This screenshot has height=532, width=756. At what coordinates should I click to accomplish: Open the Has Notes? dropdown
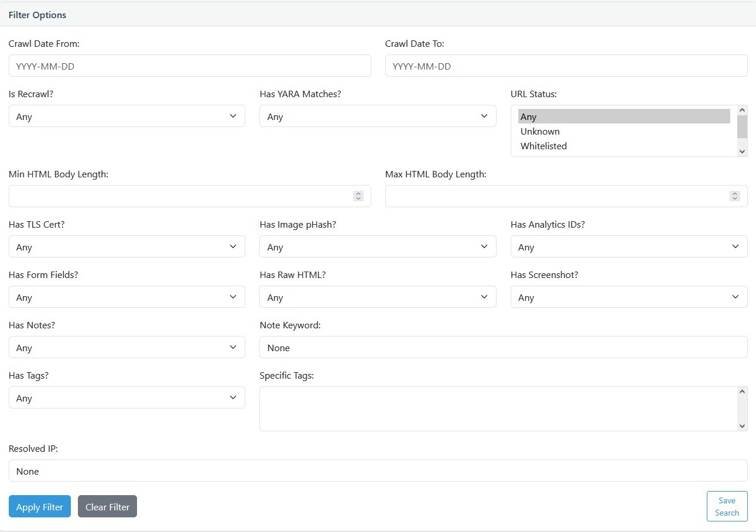click(x=127, y=347)
